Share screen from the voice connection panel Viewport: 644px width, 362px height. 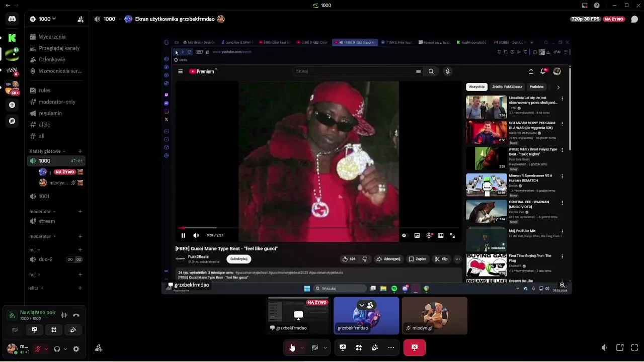(x=34, y=330)
